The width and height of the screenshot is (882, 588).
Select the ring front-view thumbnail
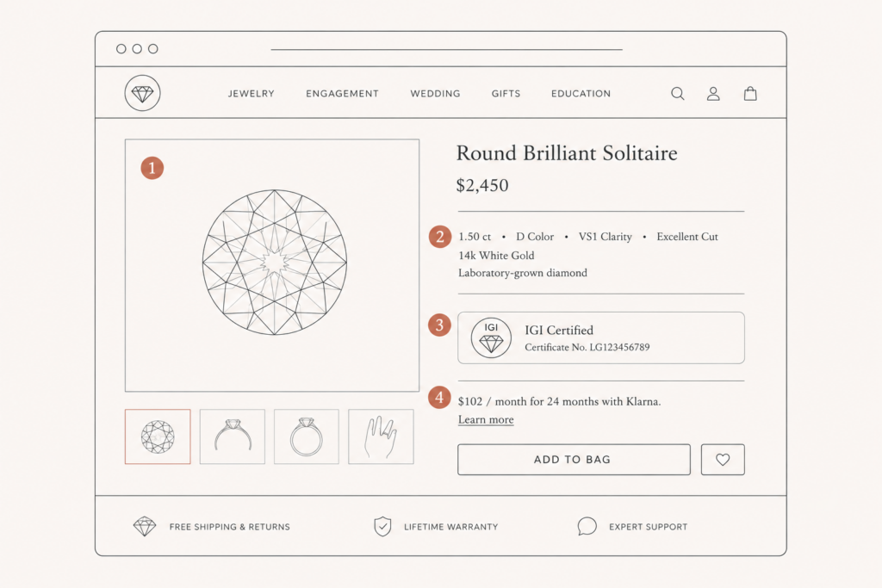pos(307,436)
